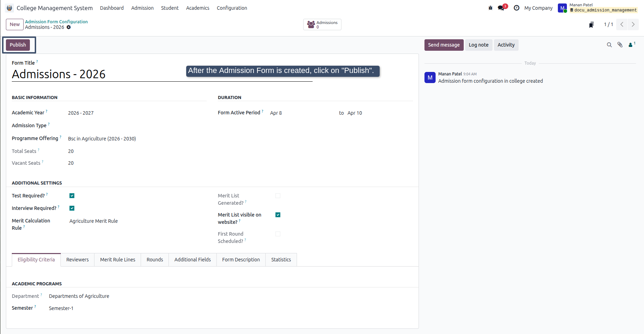Uncheck the Test Required checkbox
Screen dimensions: 644x334
pyautogui.click(x=72, y=196)
